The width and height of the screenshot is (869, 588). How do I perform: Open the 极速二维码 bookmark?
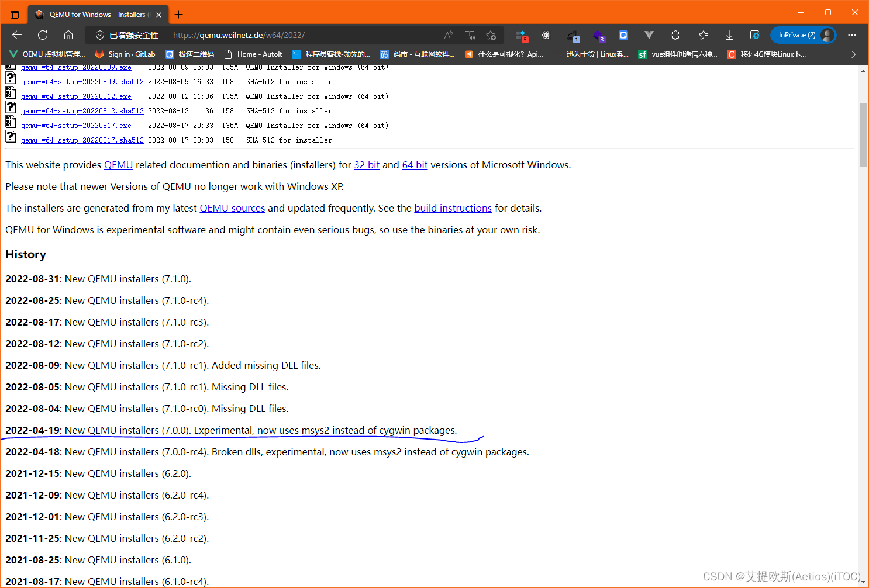(190, 54)
